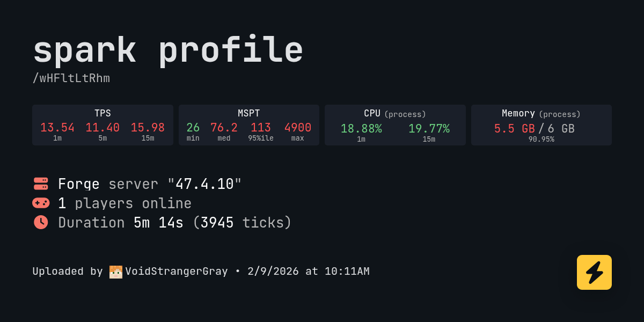Viewport: 644px width, 322px height.
Task: Click the clock icon beside Duration
Action: 41,222
